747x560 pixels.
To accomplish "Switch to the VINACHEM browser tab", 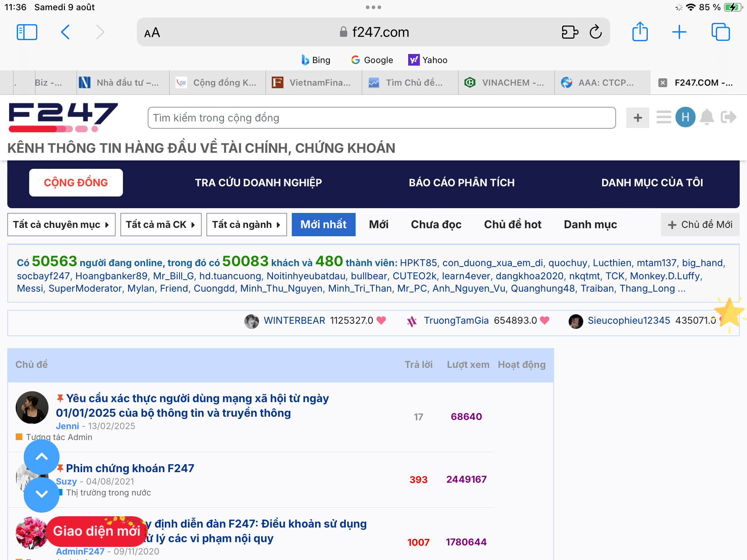I will click(506, 83).
